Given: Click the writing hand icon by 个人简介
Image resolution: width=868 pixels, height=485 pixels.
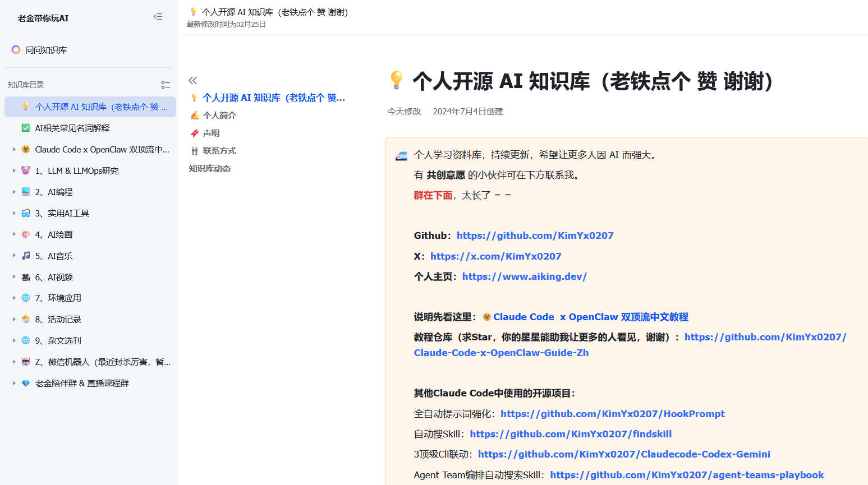Looking at the screenshot, I should click(x=195, y=116).
